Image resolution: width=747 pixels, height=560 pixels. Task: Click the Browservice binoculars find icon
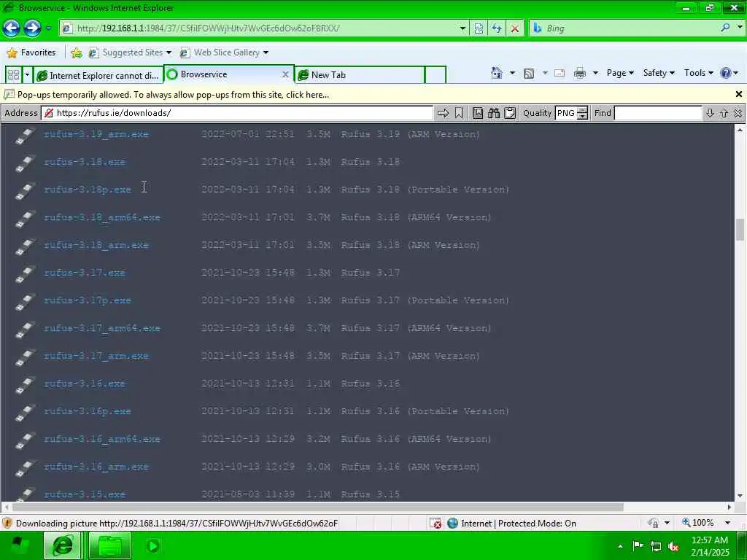(494, 113)
